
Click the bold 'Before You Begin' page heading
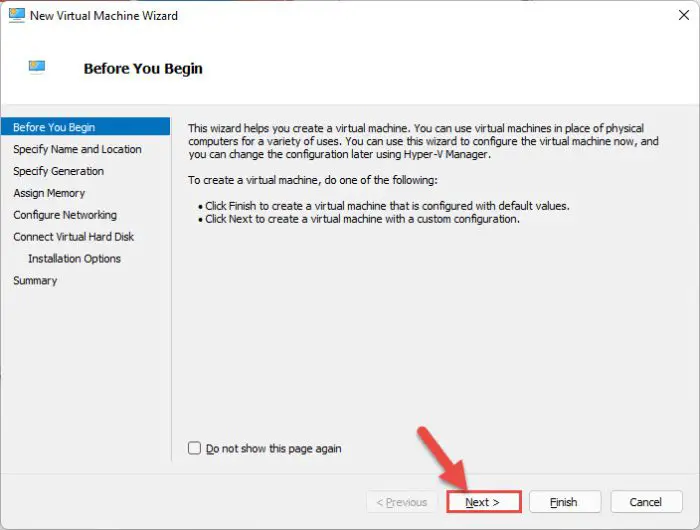click(143, 69)
